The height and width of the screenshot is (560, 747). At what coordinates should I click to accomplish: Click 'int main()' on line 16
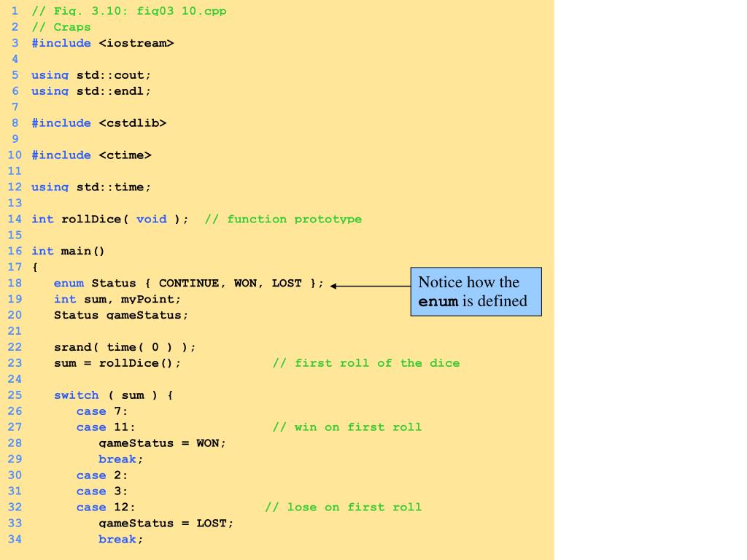coord(68,251)
